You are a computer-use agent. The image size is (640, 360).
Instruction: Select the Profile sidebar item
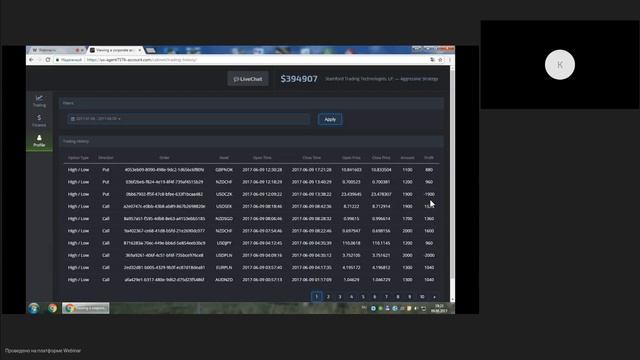point(39,141)
